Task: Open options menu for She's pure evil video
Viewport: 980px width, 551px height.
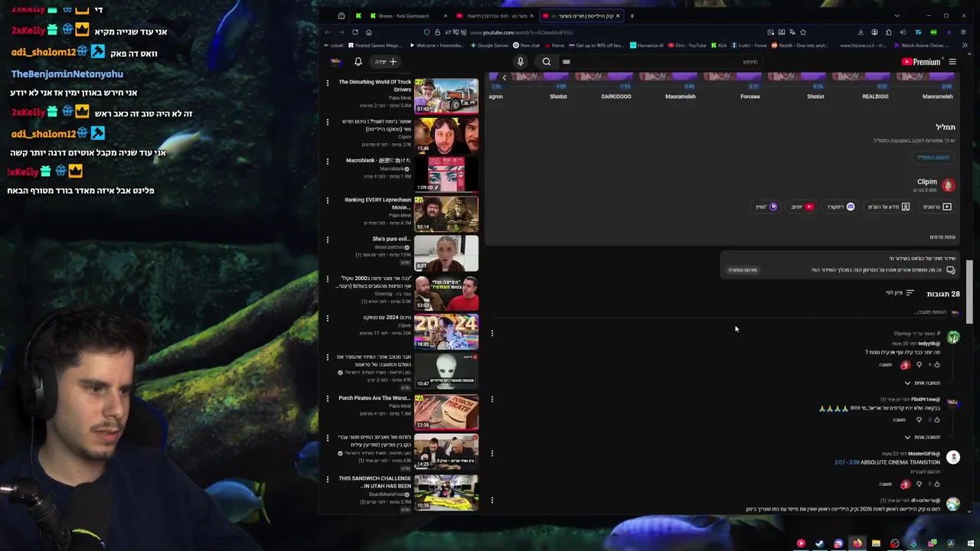Action: (328, 240)
